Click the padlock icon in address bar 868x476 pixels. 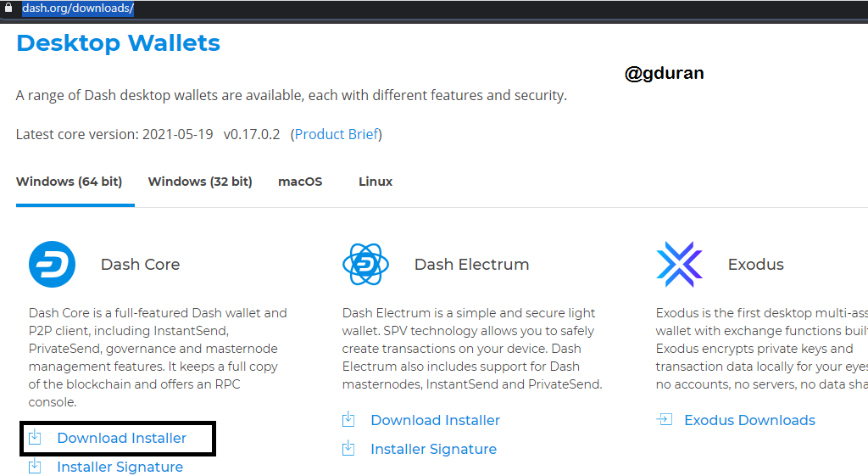8,8
